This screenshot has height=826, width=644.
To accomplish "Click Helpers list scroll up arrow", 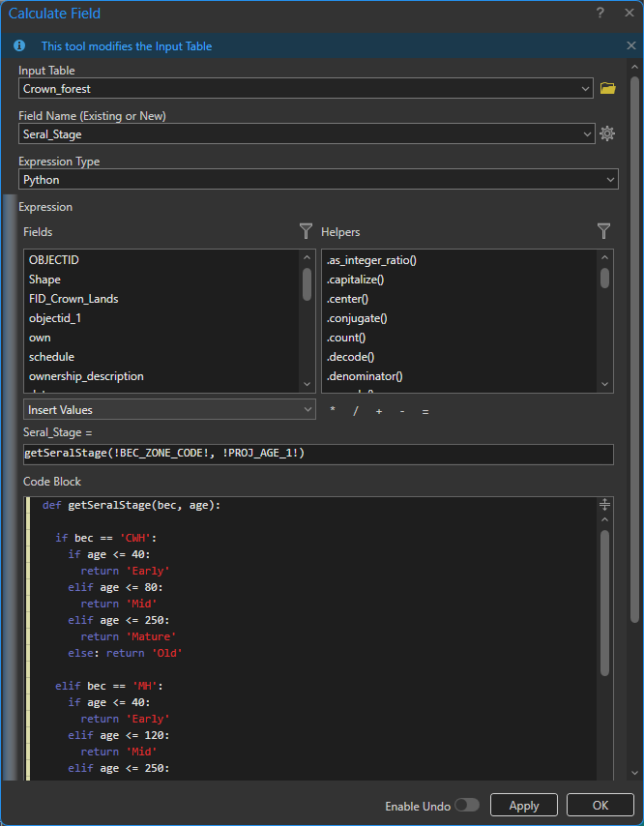I will pyautogui.click(x=604, y=257).
